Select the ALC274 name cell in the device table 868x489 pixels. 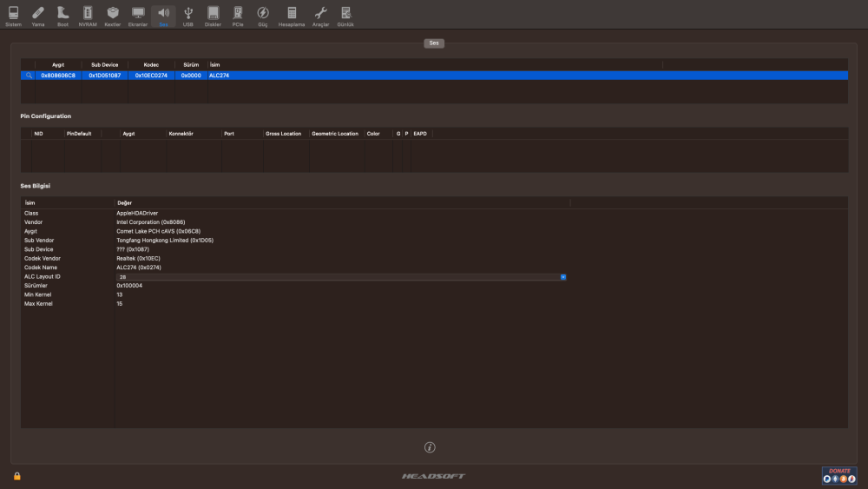[x=220, y=76]
